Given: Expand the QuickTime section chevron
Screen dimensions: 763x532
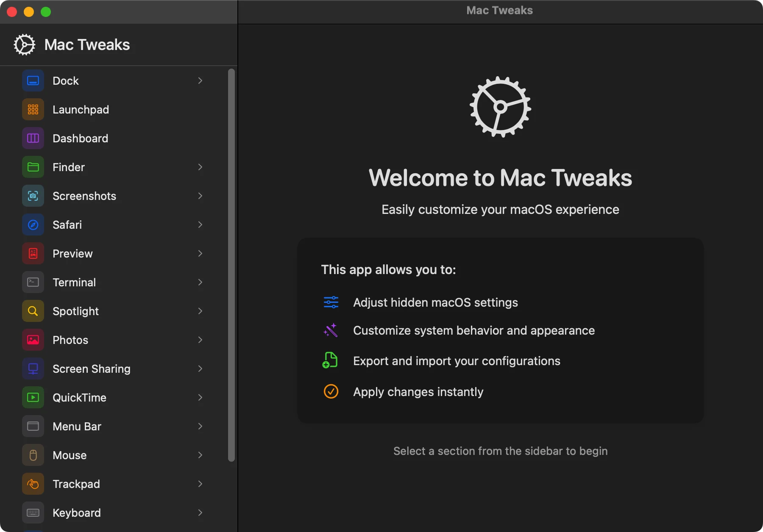Looking at the screenshot, I should click(x=200, y=397).
